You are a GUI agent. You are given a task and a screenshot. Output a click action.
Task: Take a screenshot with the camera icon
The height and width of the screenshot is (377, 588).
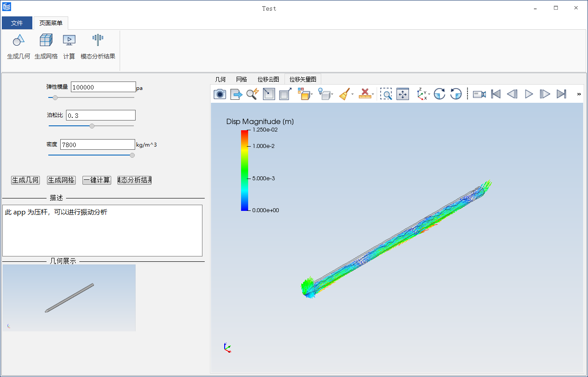[x=220, y=94]
